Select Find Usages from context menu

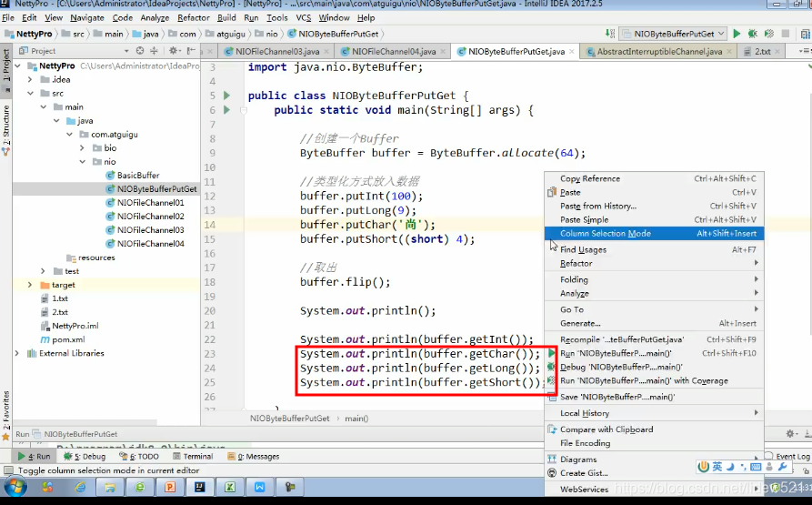[x=654, y=249]
